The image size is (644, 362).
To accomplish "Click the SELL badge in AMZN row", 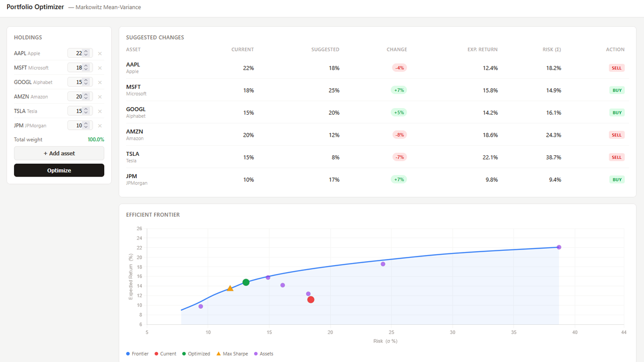I will coord(616,135).
